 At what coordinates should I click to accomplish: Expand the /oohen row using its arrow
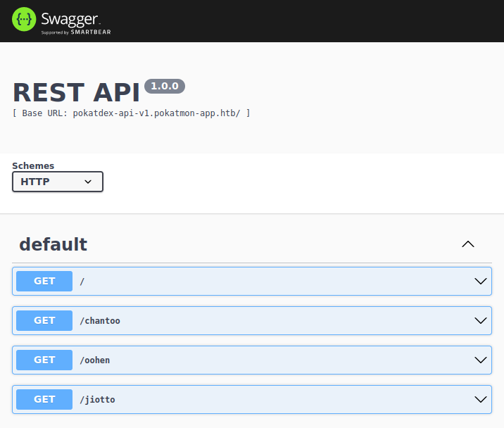coord(481,360)
